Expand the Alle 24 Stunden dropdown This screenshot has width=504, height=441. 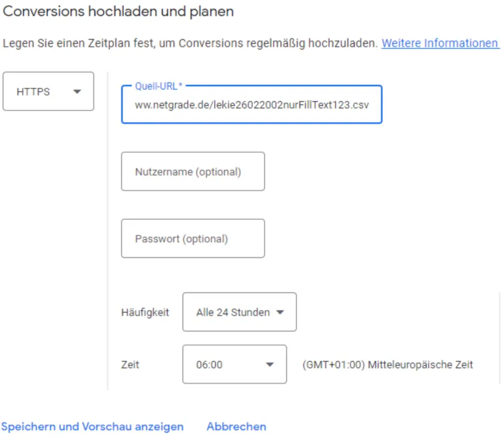[x=239, y=312]
